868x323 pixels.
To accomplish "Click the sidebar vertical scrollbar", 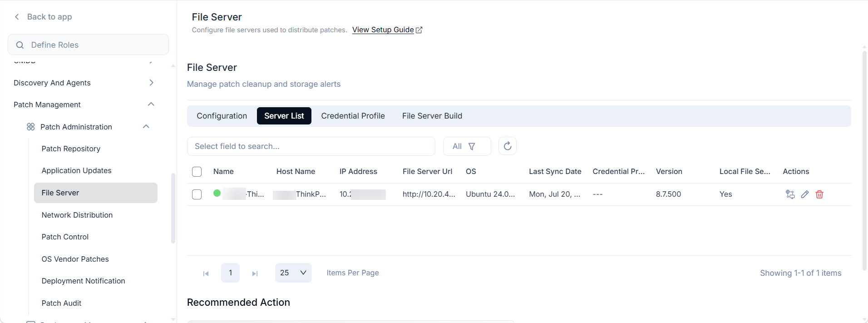I will click(x=173, y=208).
